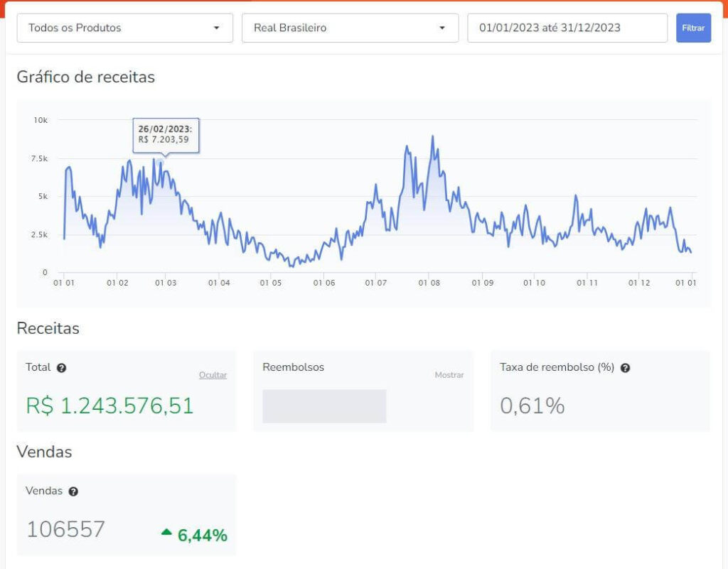This screenshot has height=569, width=728.
Task: Click the help icon beside Taxa de reembolso
Action: click(625, 368)
